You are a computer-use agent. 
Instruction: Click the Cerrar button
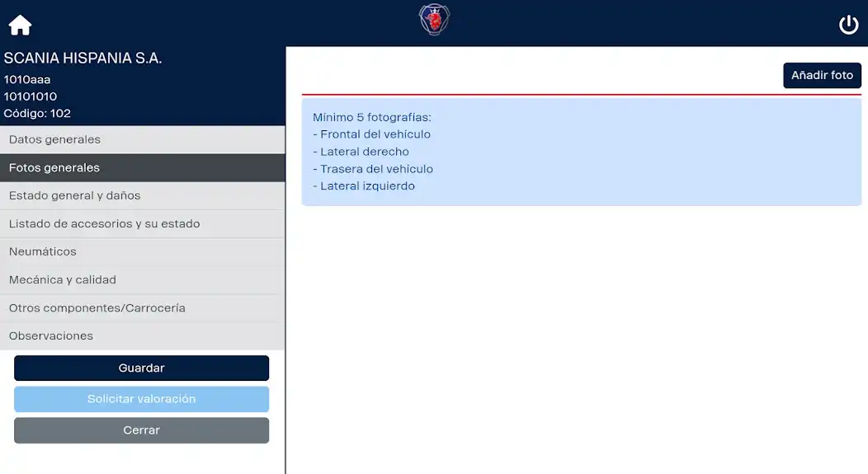142,430
